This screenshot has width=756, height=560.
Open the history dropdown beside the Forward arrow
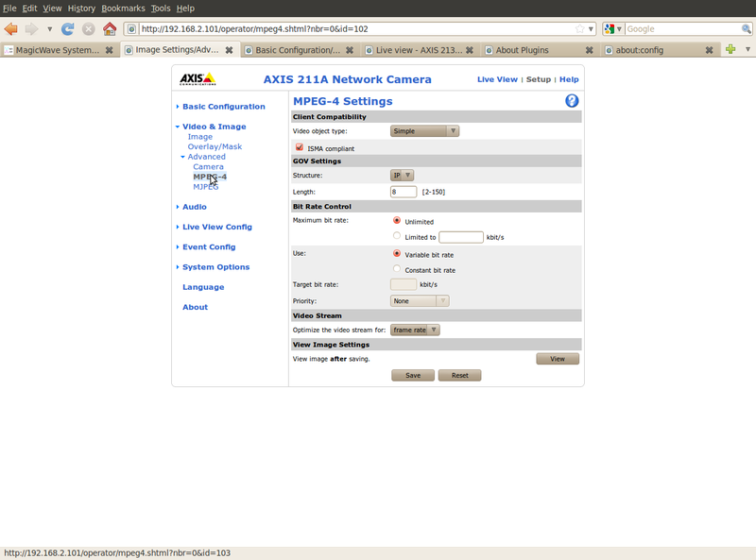pyautogui.click(x=49, y=29)
